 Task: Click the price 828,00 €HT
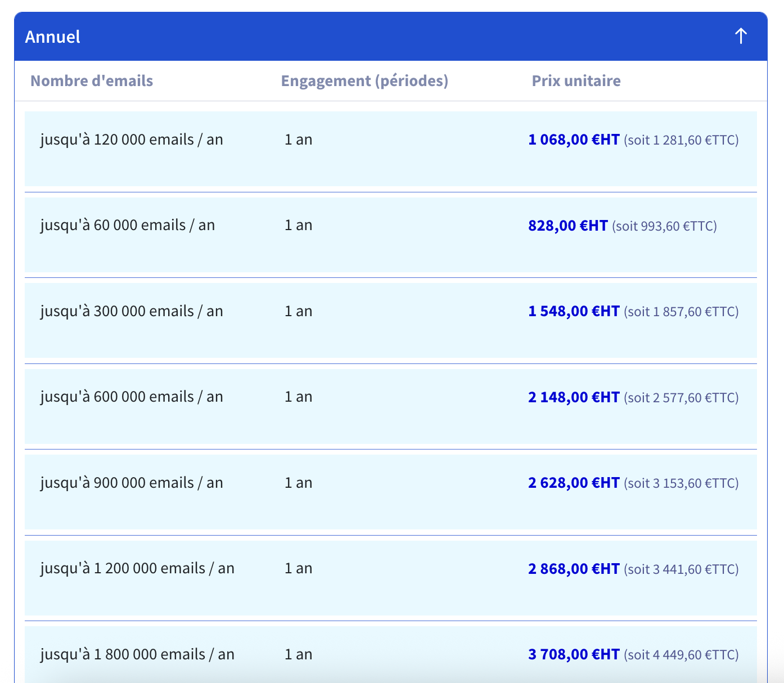(568, 226)
